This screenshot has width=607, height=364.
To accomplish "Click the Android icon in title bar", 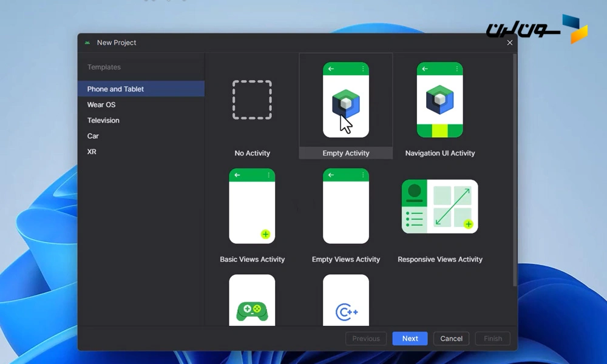I will [x=88, y=42].
